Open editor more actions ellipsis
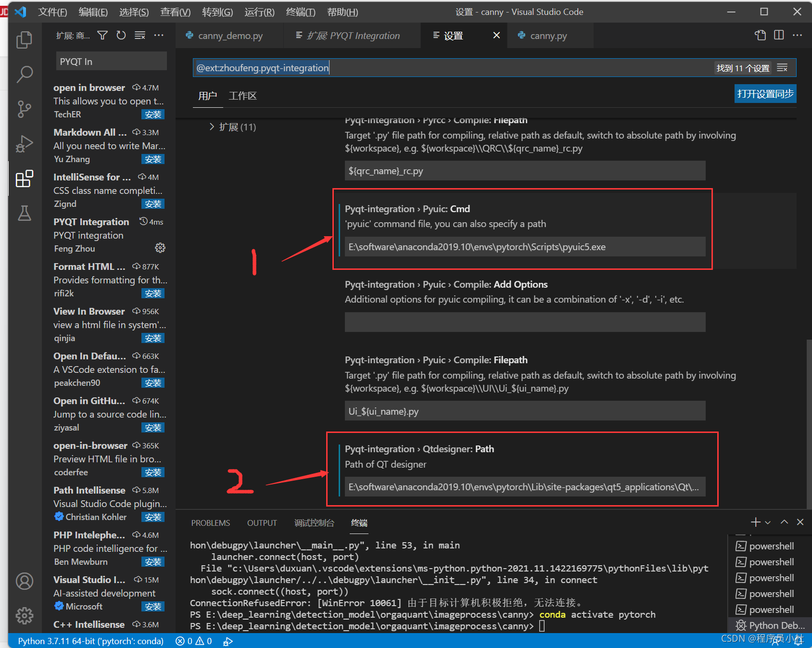This screenshot has width=812, height=648. [797, 35]
